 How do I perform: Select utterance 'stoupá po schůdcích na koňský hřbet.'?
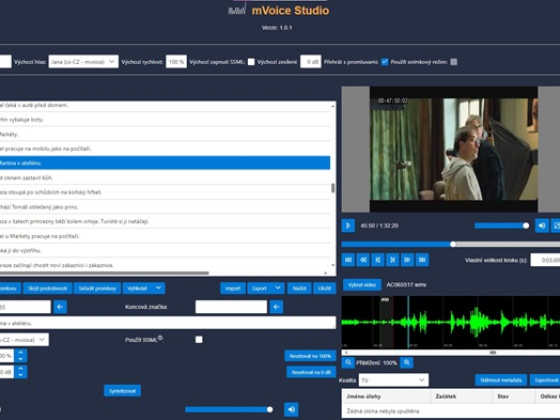click(x=165, y=192)
